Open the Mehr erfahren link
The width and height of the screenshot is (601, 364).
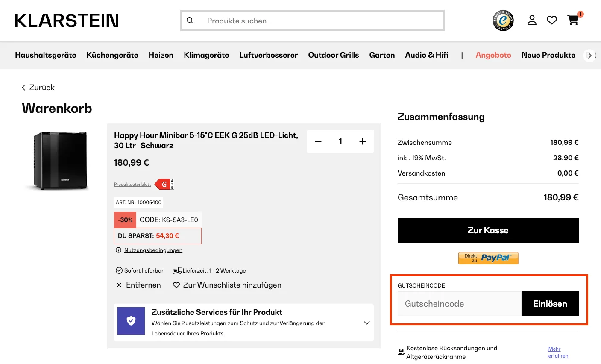[558, 352]
